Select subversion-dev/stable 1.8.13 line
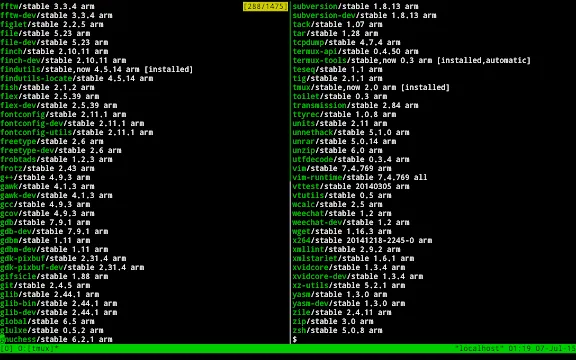The height and width of the screenshot is (360, 576). click(364, 15)
